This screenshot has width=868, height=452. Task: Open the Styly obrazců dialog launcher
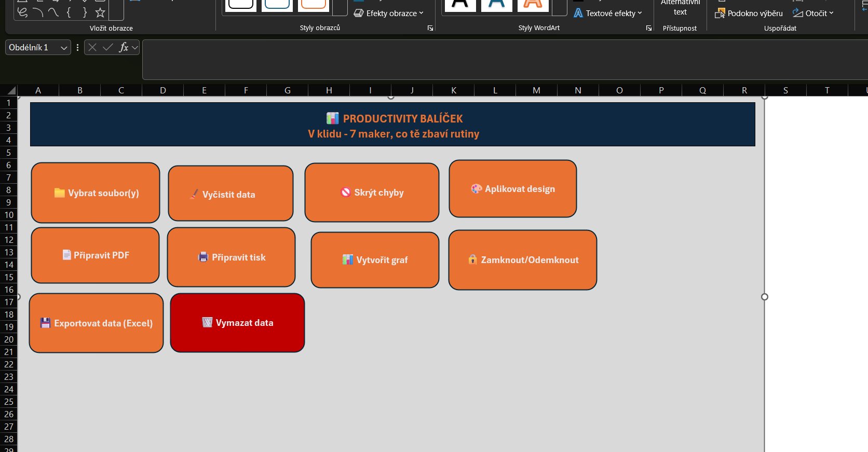click(x=430, y=28)
